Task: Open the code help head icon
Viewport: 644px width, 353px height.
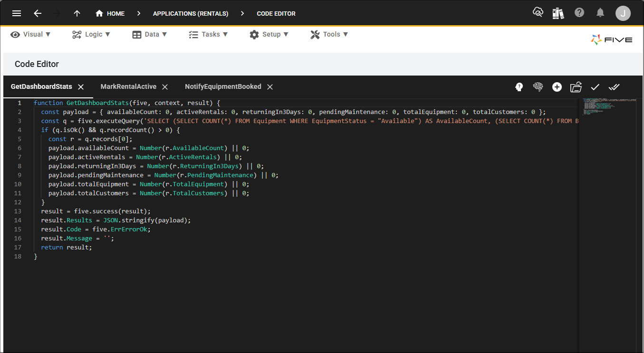Action: [x=519, y=87]
